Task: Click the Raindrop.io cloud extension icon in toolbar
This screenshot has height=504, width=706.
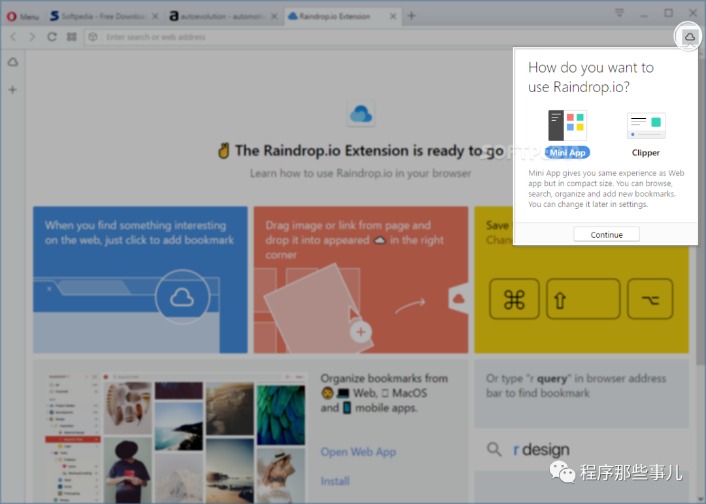Action: (x=689, y=36)
